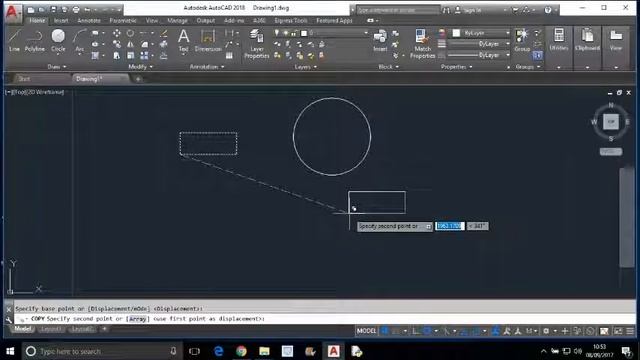
Task: Expand the Block panel dropdown
Action: pos(388,67)
